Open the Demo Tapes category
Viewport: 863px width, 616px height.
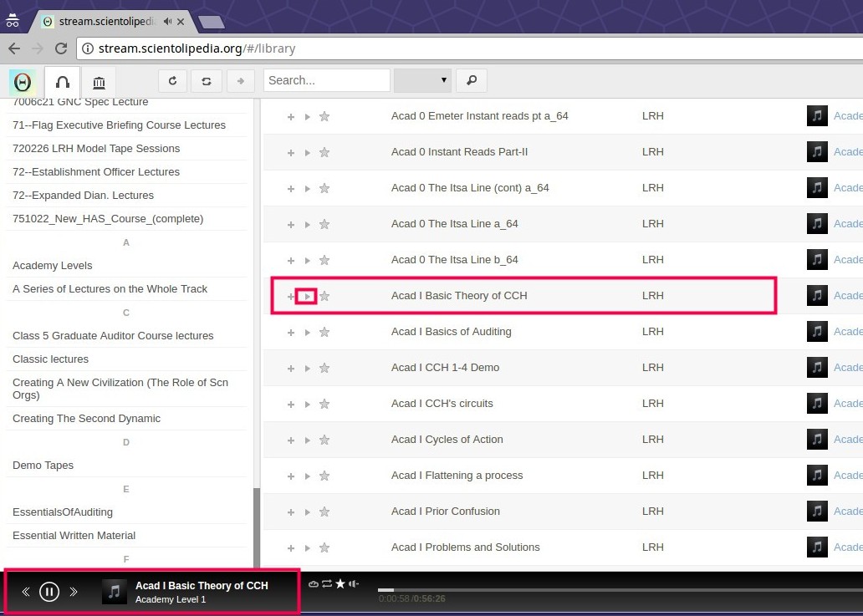43,465
